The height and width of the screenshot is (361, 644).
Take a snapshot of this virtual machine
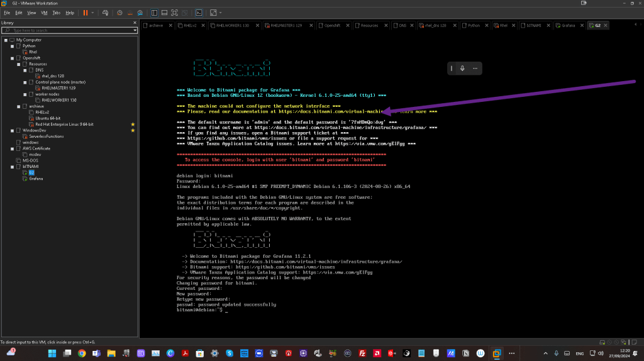click(x=119, y=13)
